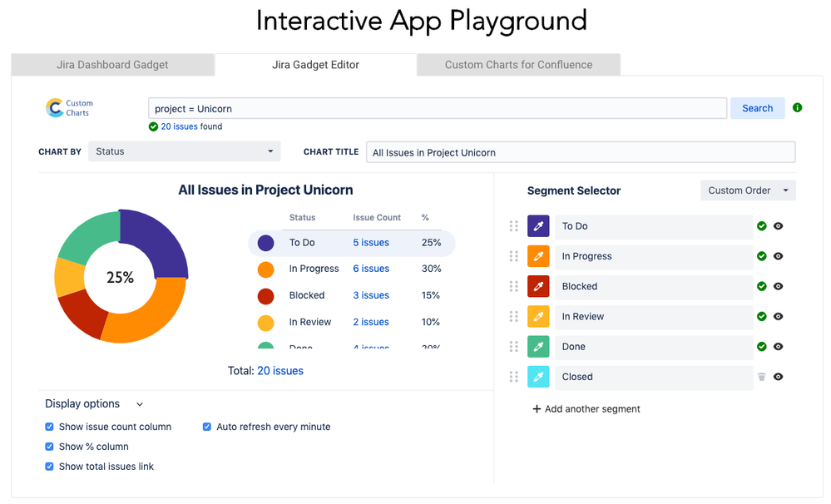Click the Search button
The height and width of the screenshot is (504, 831).
pyautogui.click(x=756, y=108)
